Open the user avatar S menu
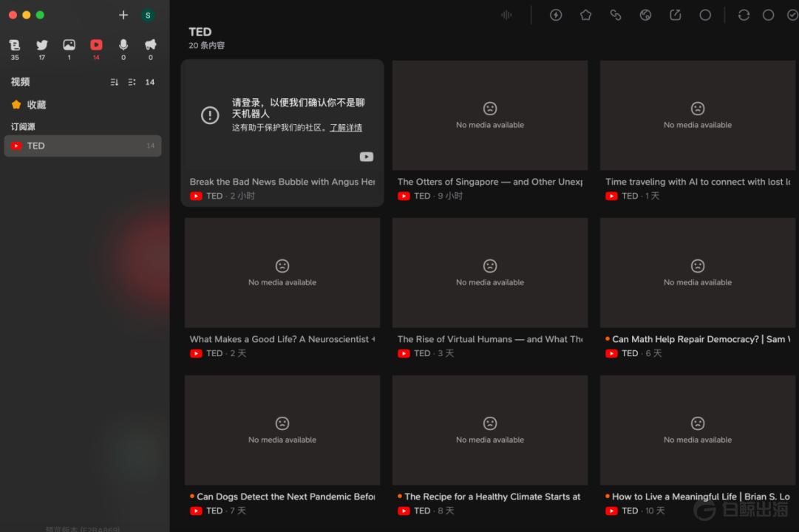The width and height of the screenshot is (799, 532). pos(148,15)
